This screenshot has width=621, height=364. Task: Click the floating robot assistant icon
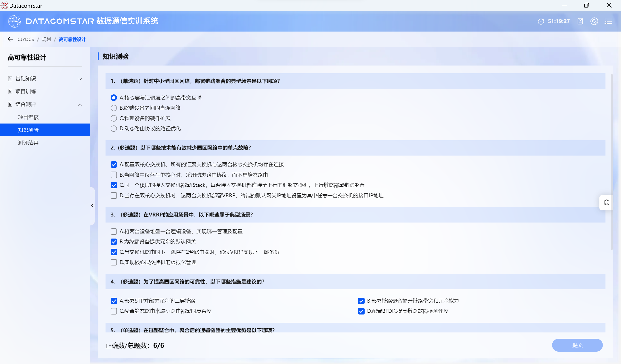606,202
